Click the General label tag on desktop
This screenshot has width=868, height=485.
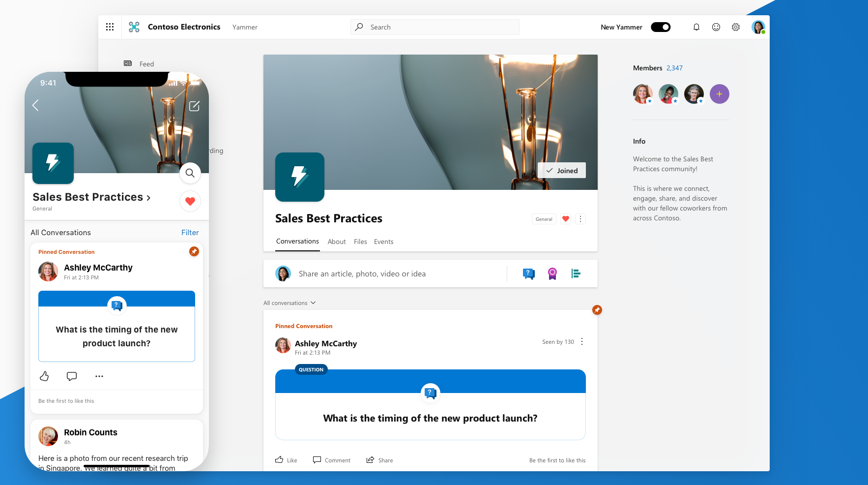point(544,219)
